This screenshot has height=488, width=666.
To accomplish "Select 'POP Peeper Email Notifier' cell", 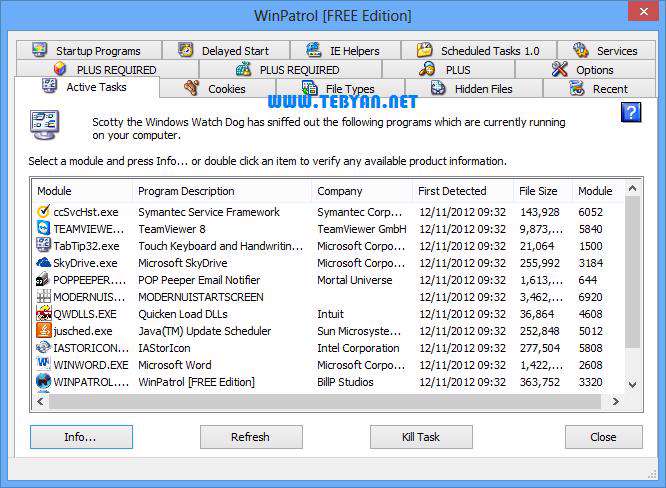I will (x=199, y=280).
